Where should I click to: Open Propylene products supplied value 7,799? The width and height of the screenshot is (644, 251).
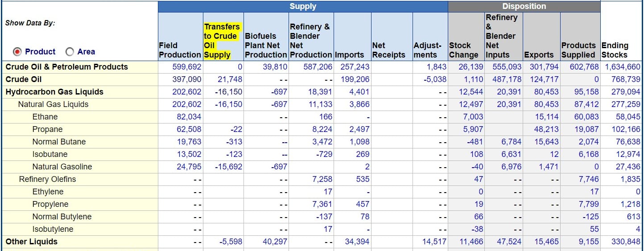[589, 204]
